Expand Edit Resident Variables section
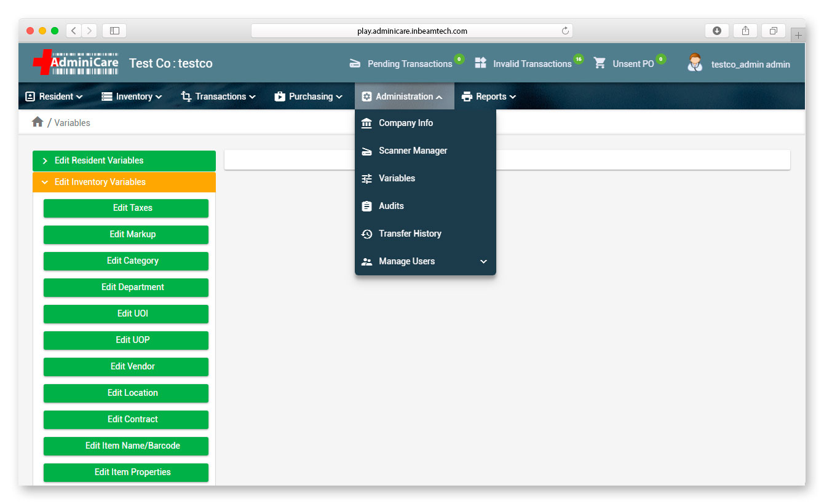 (x=124, y=160)
